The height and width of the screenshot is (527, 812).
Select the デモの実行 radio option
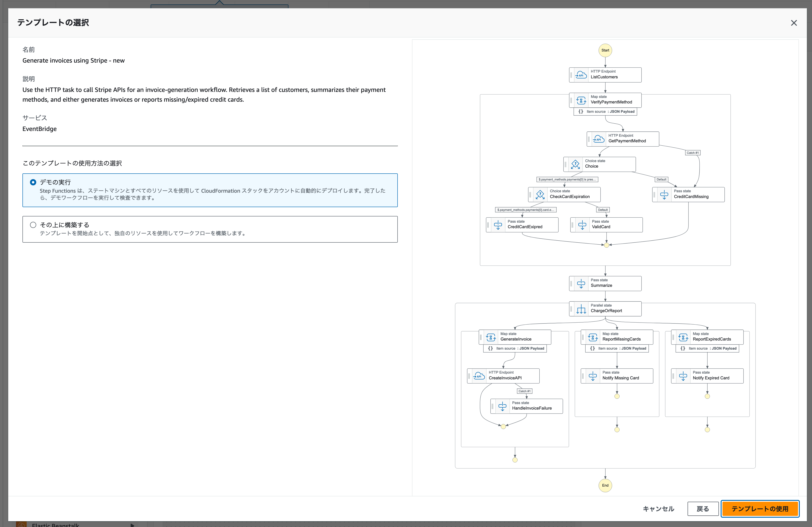click(x=33, y=182)
